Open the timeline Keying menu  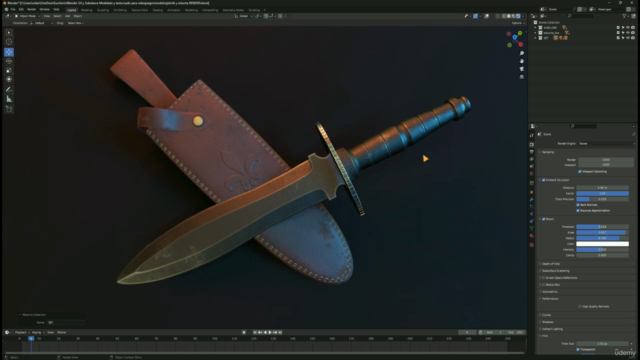[x=37, y=333]
